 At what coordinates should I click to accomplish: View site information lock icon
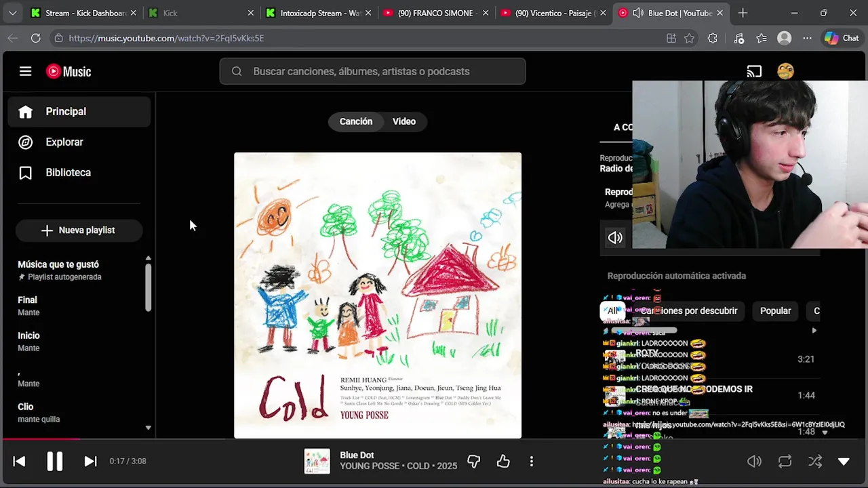(x=58, y=39)
